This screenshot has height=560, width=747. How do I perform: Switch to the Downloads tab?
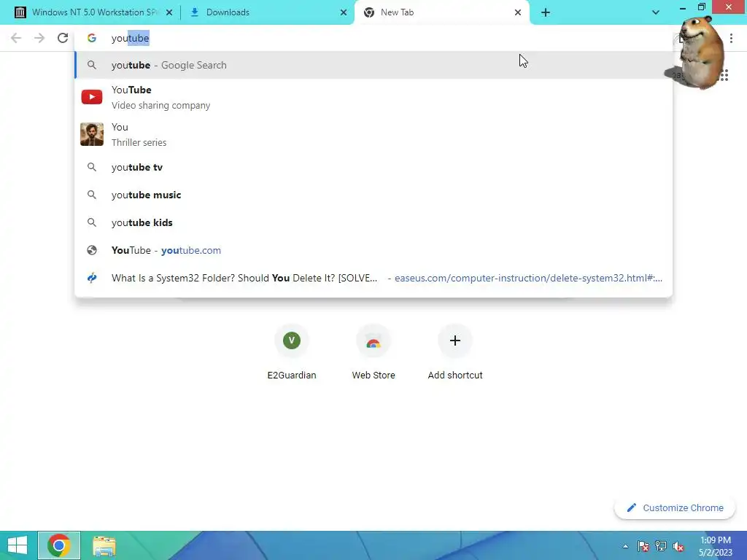(267, 12)
